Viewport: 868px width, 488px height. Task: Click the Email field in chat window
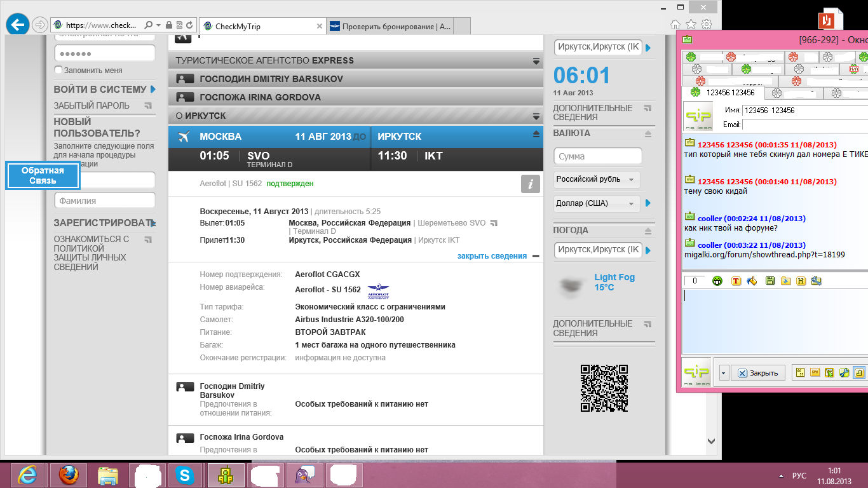click(x=805, y=125)
